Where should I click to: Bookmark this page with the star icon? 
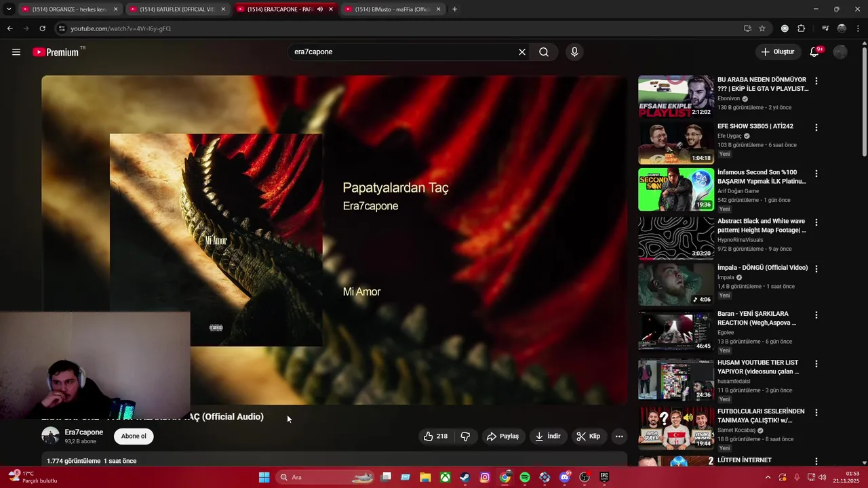click(762, 28)
